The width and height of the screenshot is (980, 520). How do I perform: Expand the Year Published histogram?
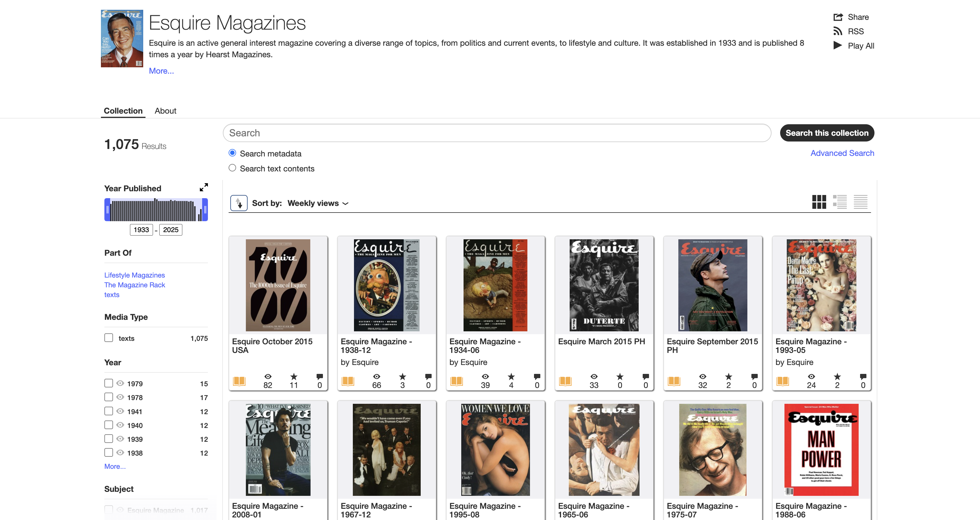[204, 188]
